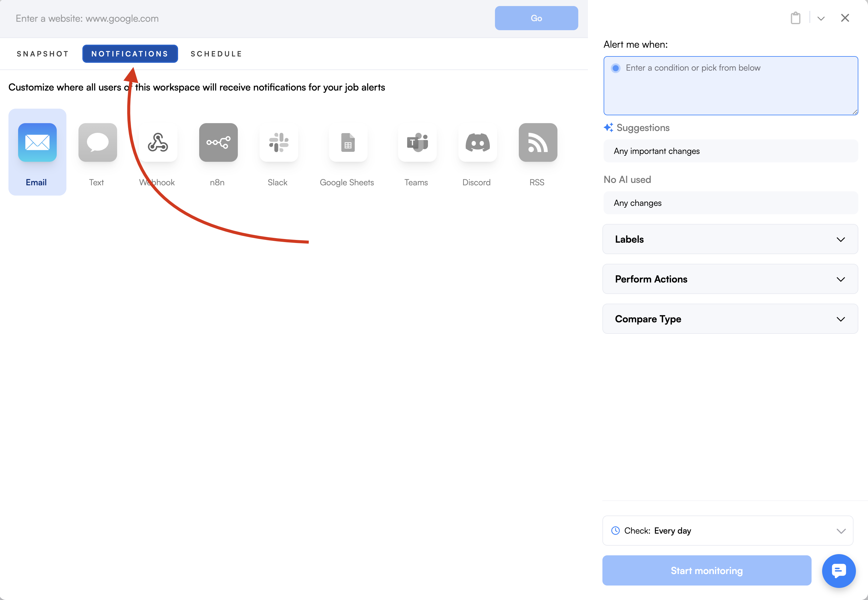Select the Microsoft Teams icon

[x=417, y=142]
